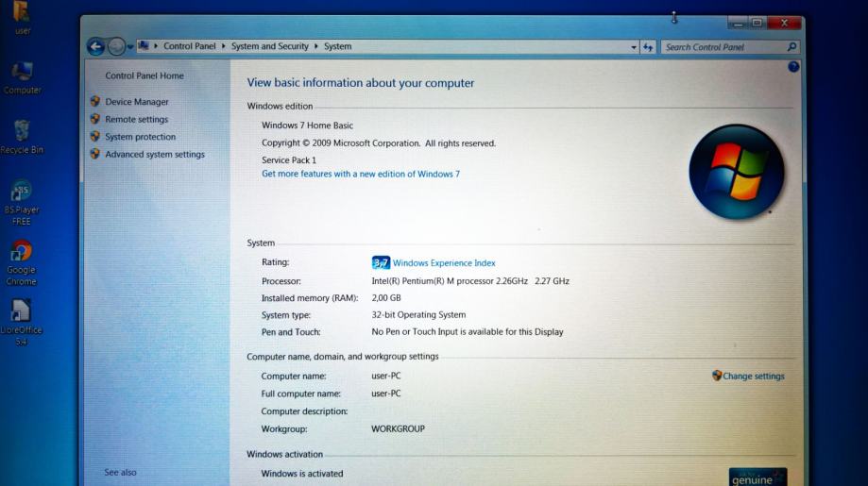Click the Service Pack 1 text

pyautogui.click(x=289, y=160)
